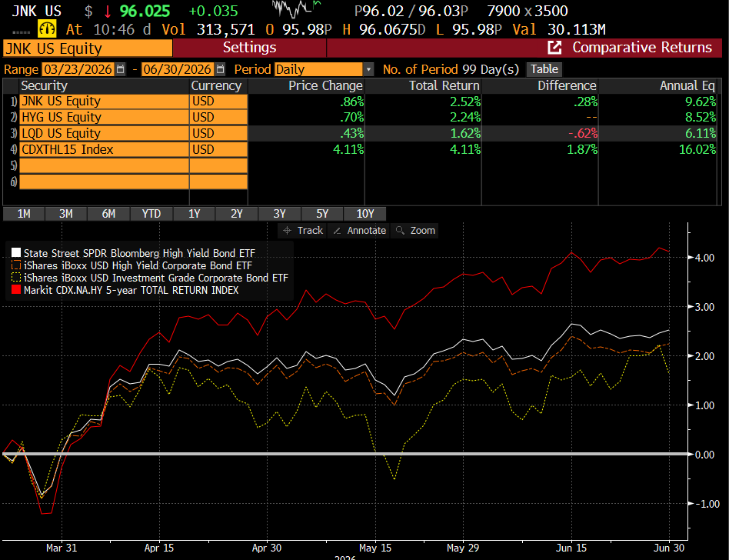Image resolution: width=729 pixels, height=560 pixels.
Task: Click the Val 30.113M value
Action: [x=577, y=30]
